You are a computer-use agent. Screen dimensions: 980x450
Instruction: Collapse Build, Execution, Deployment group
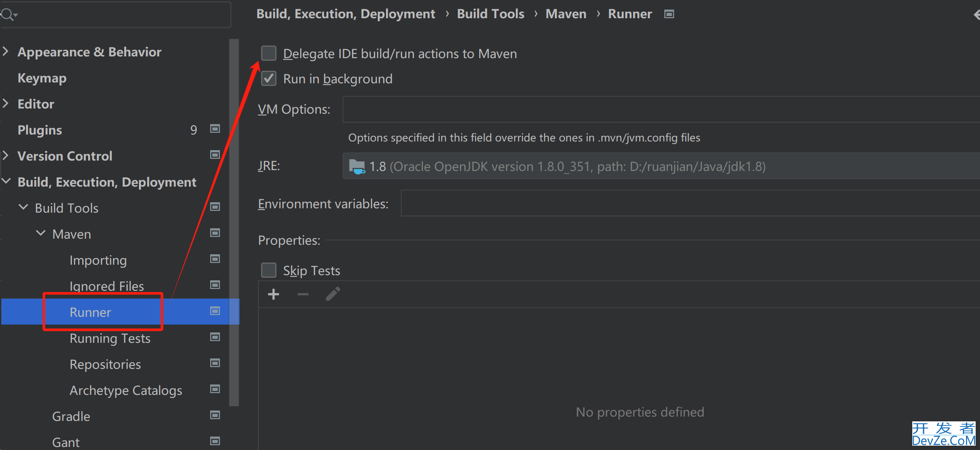point(6,181)
